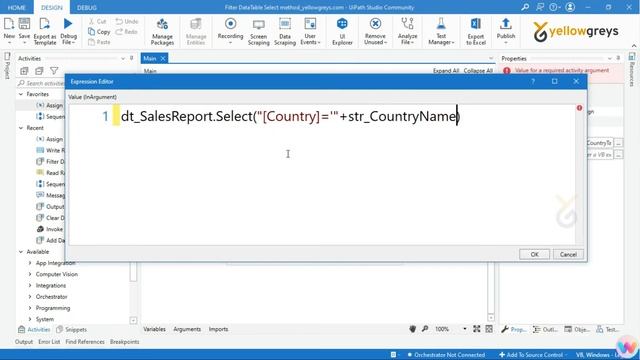Click Expand All link
Image resolution: width=640 pixels, height=360 pixels.
[x=446, y=71]
